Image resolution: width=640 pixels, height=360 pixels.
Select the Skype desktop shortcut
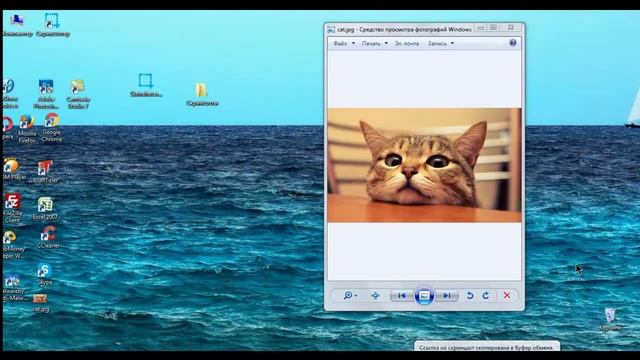(x=44, y=274)
